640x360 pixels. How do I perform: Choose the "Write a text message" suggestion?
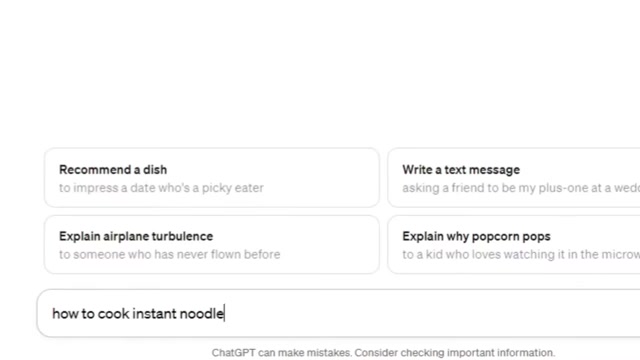pos(513,178)
